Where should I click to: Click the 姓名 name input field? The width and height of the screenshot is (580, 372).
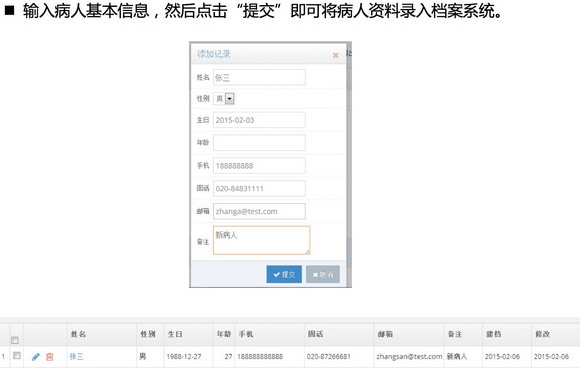[259, 78]
